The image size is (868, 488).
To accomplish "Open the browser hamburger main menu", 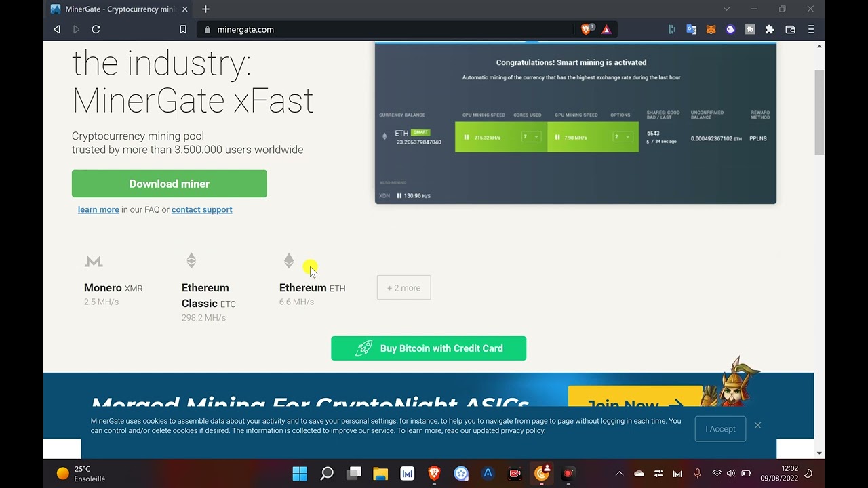I will (810, 29).
